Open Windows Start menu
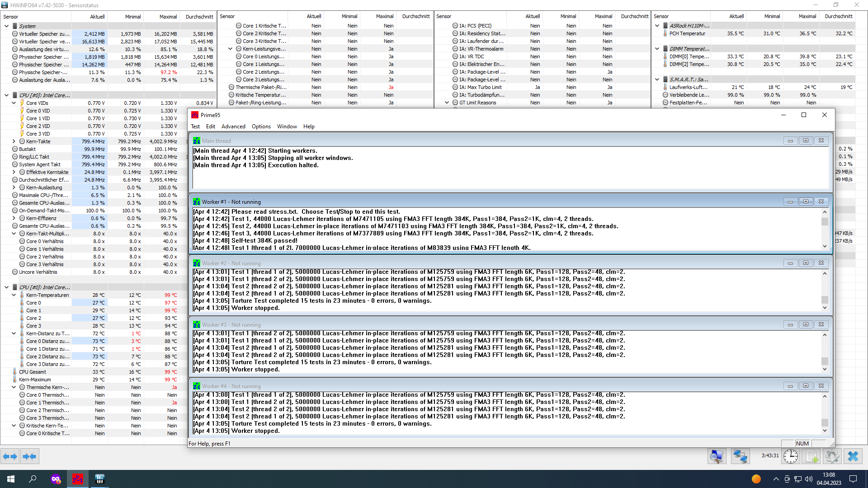 click(x=11, y=479)
